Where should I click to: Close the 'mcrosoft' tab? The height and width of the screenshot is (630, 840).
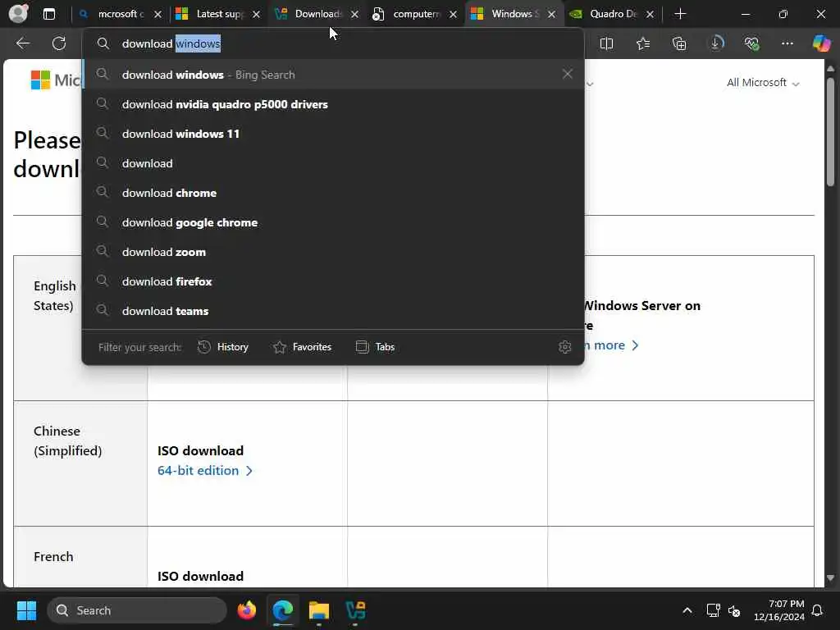pyautogui.click(x=157, y=15)
